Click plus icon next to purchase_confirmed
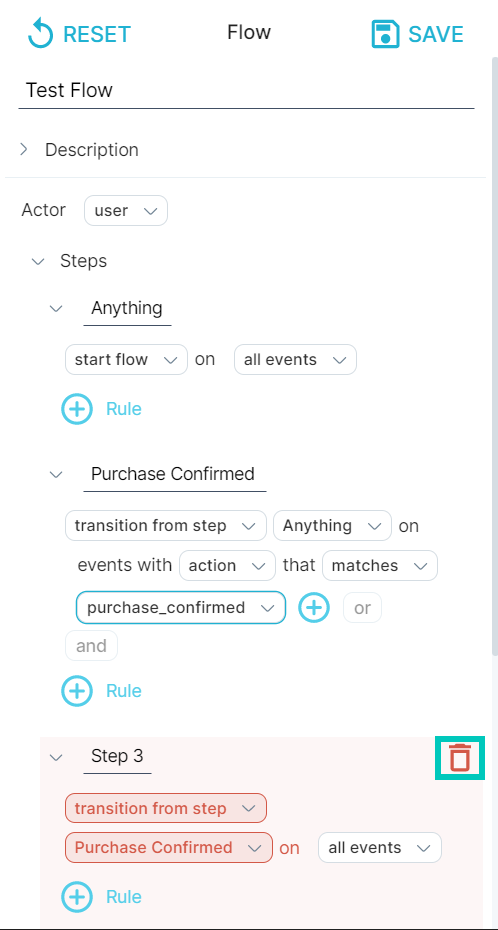498x930 pixels. click(314, 607)
